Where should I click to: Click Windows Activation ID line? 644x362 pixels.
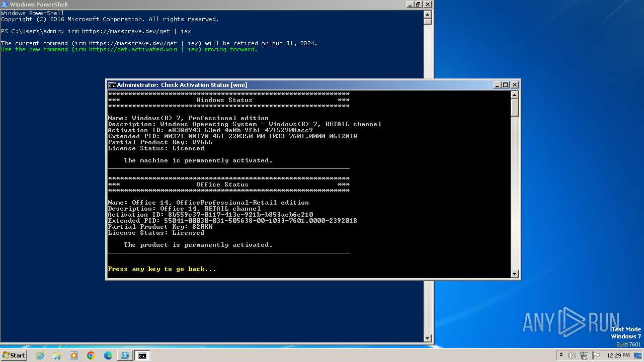point(210,130)
